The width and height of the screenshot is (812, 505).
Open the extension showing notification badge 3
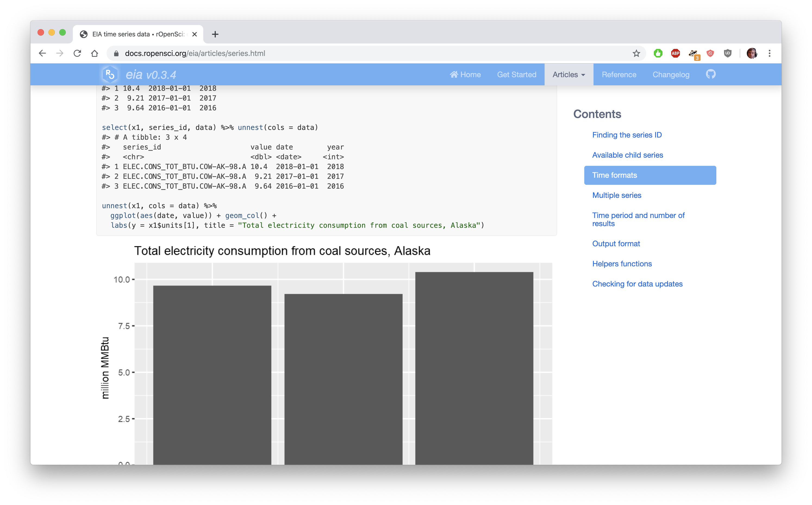[693, 53]
